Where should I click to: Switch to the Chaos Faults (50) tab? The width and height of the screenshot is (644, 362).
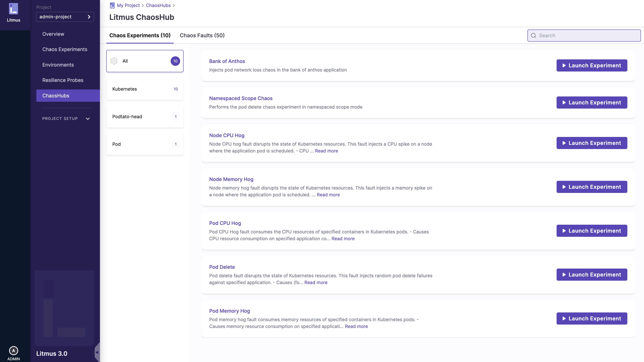(x=202, y=35)
